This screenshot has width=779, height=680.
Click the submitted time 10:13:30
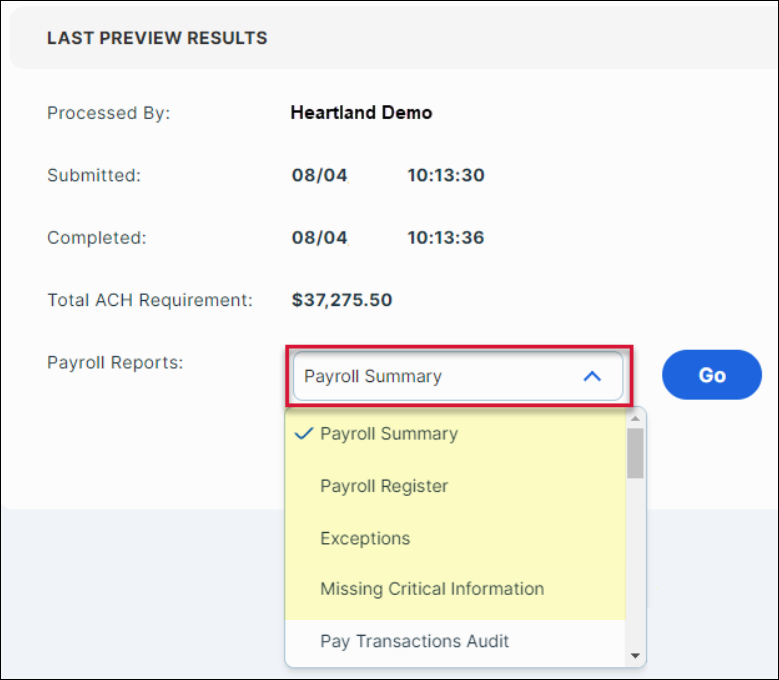[445, 176]
